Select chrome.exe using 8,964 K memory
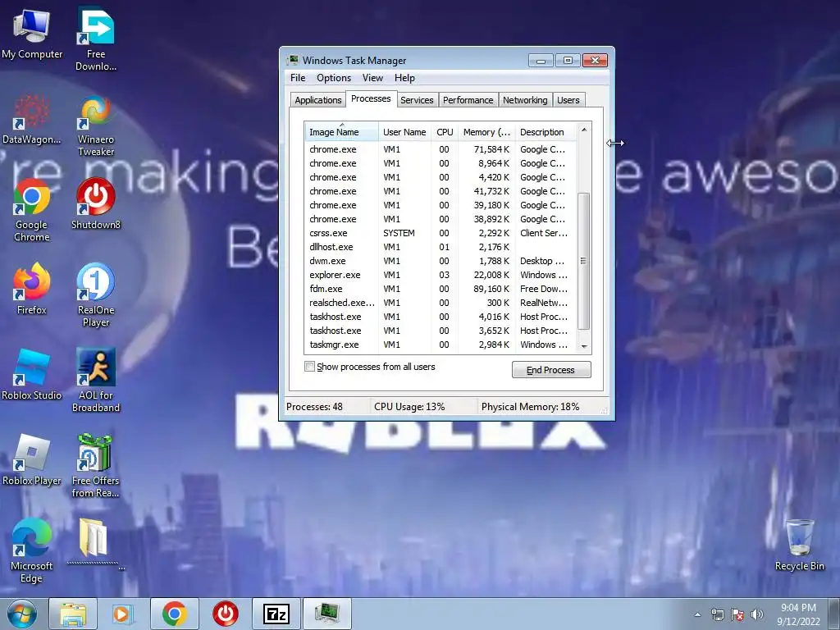Image resolution: width=840 pixels, height=630 pixels. pos(440,163)
